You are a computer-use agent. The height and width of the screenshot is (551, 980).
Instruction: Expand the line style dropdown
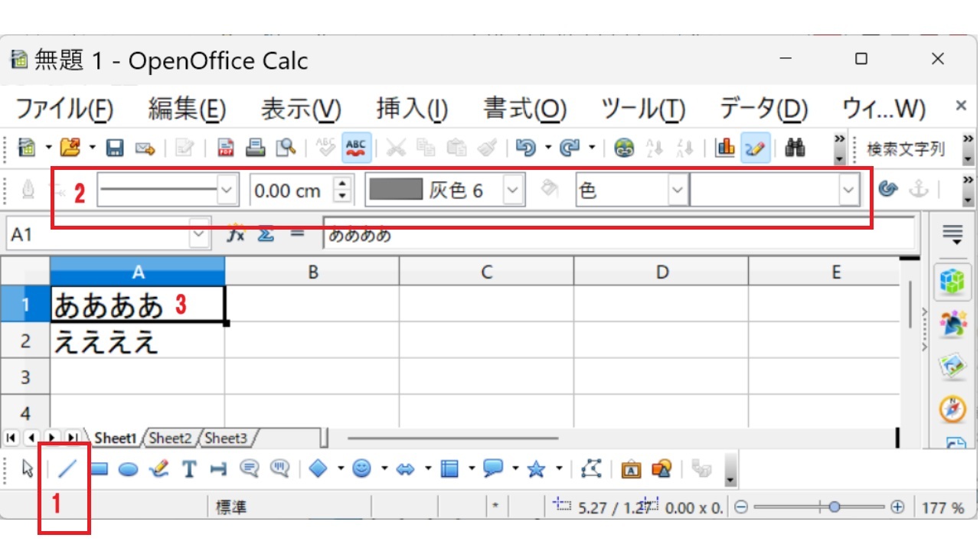(x=227, y=191)
